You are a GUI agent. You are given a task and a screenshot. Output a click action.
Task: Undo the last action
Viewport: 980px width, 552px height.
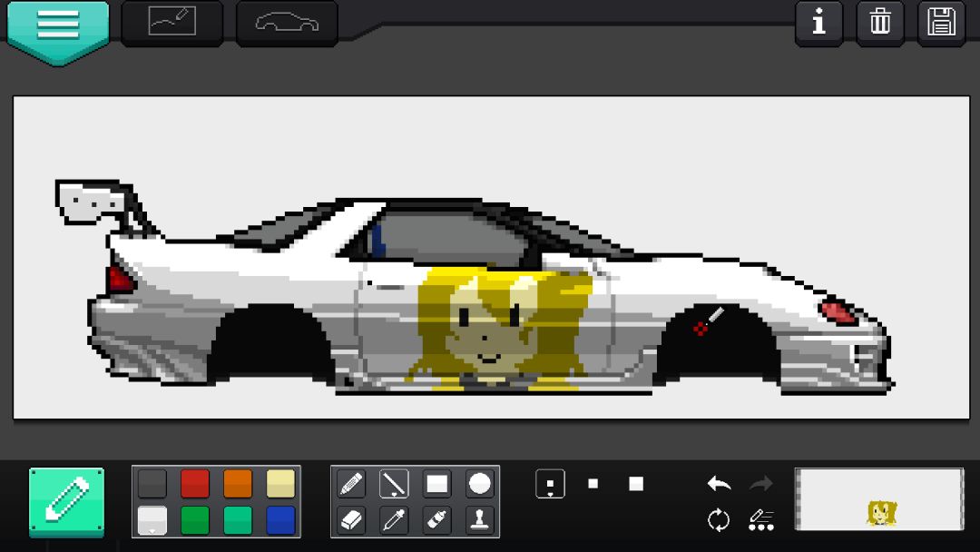pos(719,484)
